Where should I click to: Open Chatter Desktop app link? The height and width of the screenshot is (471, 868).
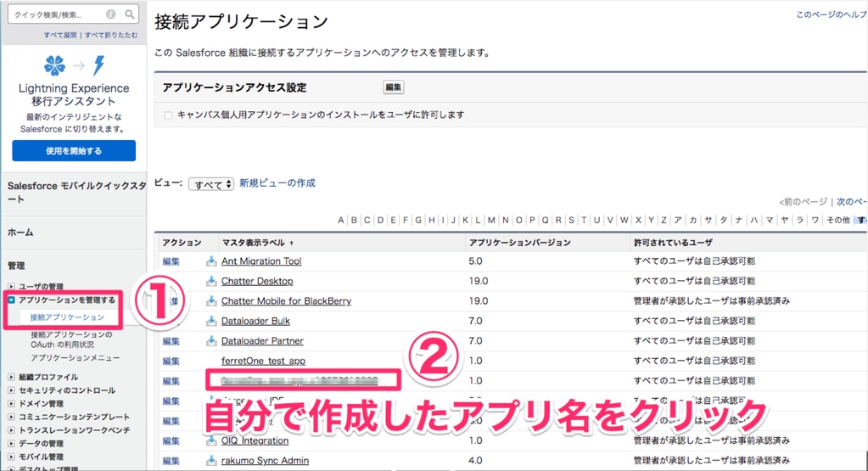click(x=257, y=281)
